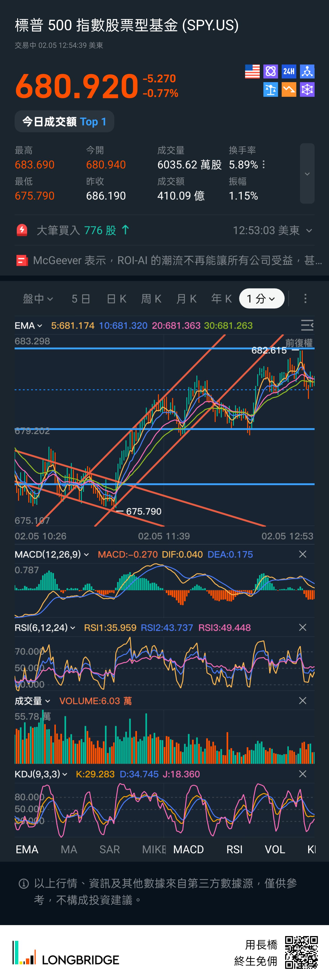Tap the 今日成交額 Top 1 badge
The image size is (329, 980).
click(64, 121)
